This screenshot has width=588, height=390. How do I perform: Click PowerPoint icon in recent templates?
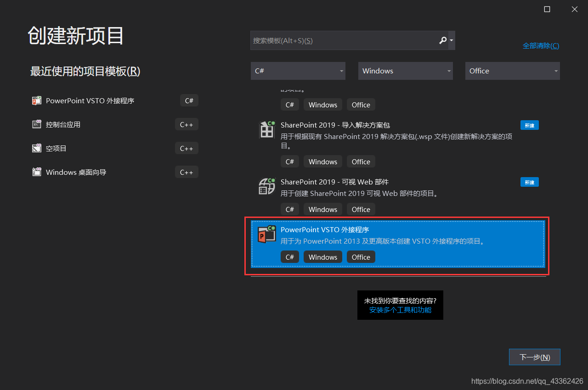pyautogui.click(x=37, y=100)
